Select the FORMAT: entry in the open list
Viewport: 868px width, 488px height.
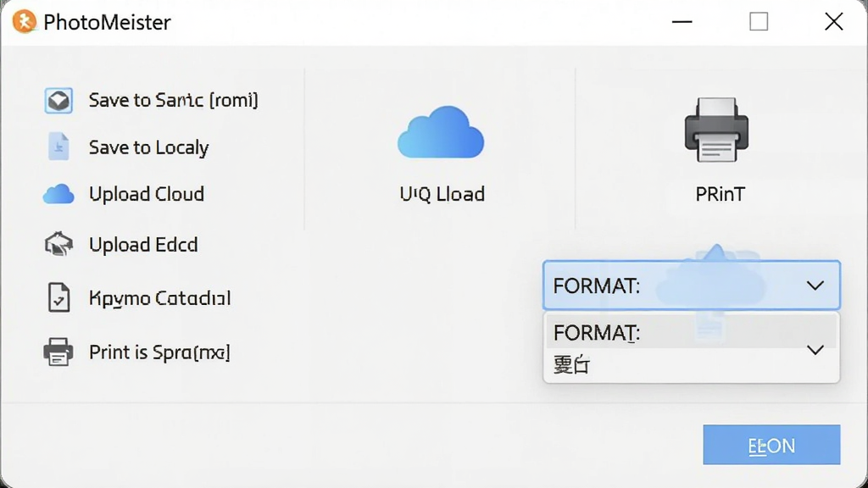[692, 332]
